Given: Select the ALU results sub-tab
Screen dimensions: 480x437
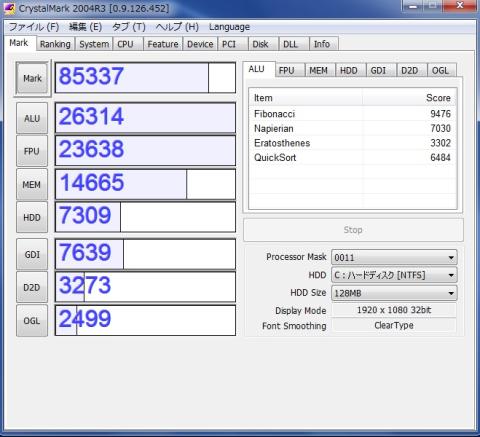Looking at the screenshot, I should pyautogui.click(x=259, y=69).
